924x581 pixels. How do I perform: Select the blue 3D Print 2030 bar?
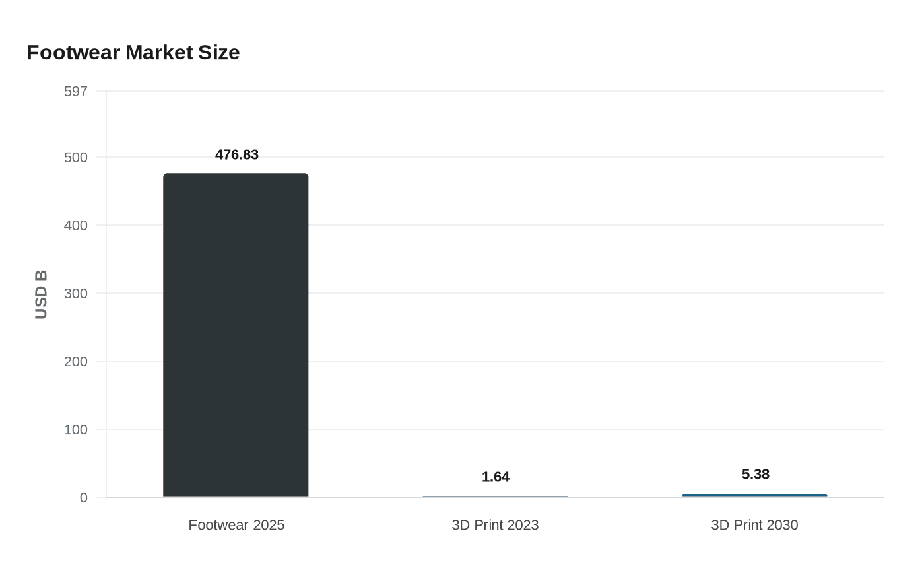click(x=754, y=495)
